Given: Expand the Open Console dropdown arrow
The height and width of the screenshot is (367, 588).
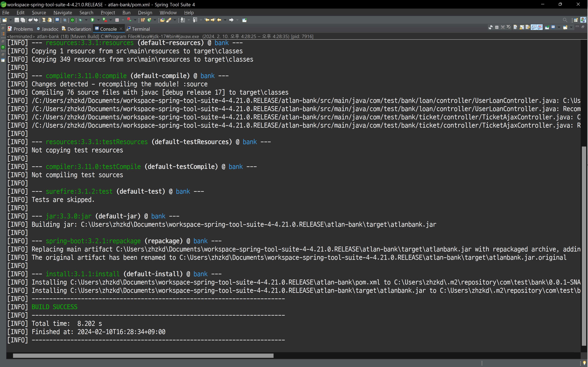Looking at the screenshot, I should (x=571, y=27).
